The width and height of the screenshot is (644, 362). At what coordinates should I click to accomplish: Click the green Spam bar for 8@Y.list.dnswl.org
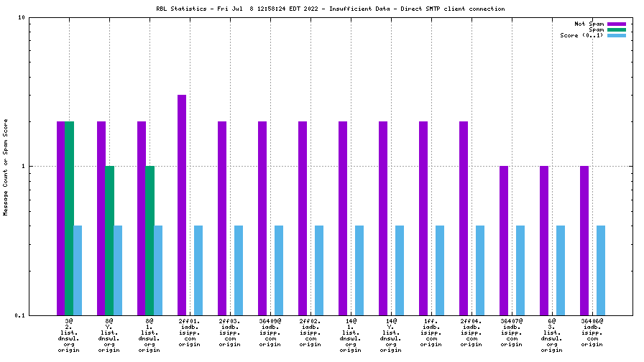tap(109, 241)
